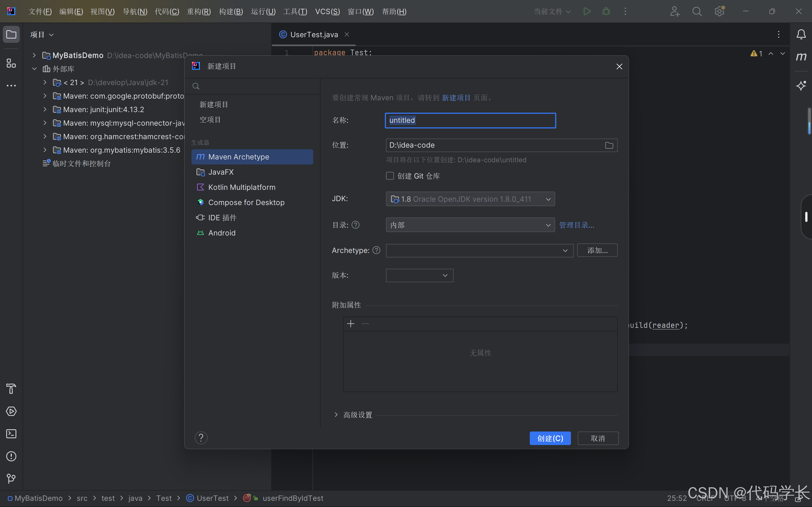
Task: Click the blue Create (C) button
Action: pyautogui.click(x=550, y=438)
